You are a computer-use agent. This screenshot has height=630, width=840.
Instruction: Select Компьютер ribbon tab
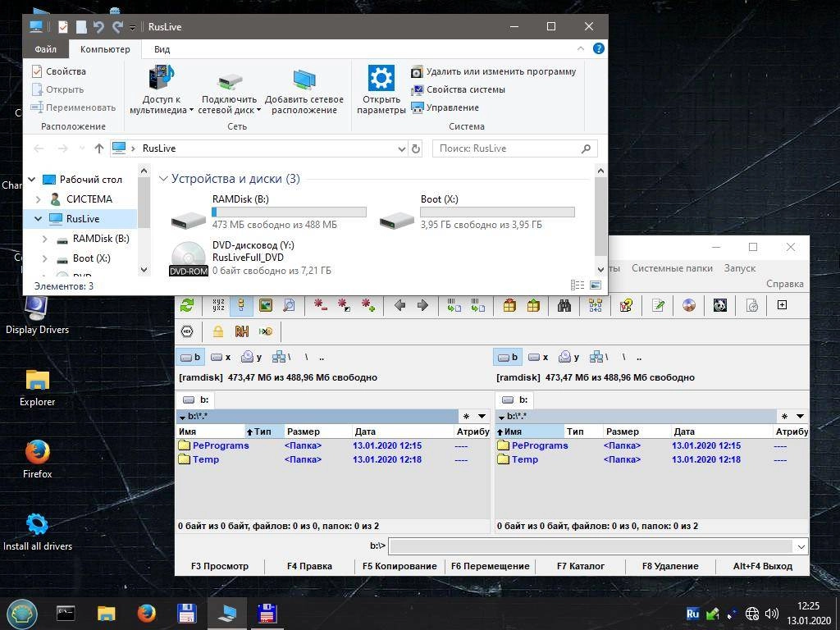(105, 49)
